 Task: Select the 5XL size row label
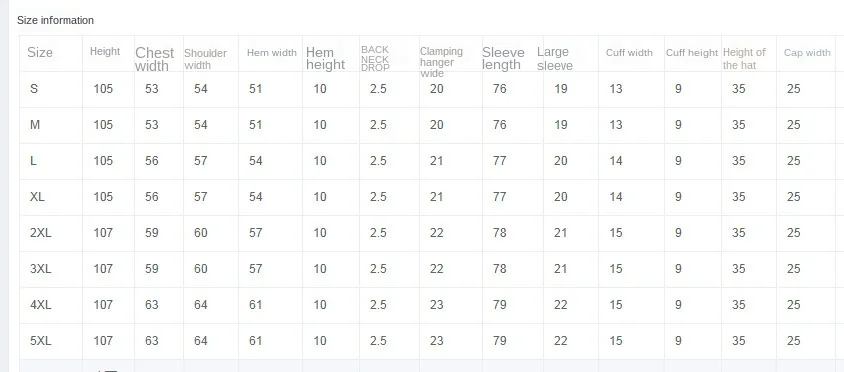40,341
